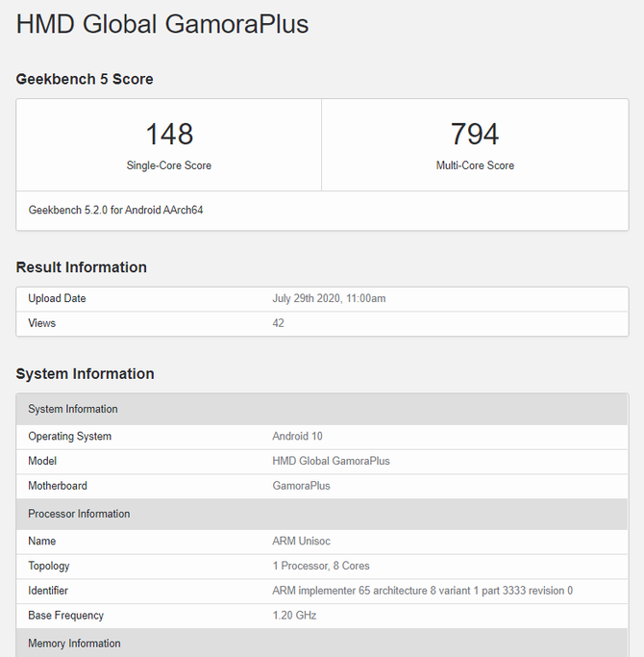Image resolution: width=644 pixels, height=657 pixels.
Task: Click the gray System Information table header
Action: tap(322, 409)
